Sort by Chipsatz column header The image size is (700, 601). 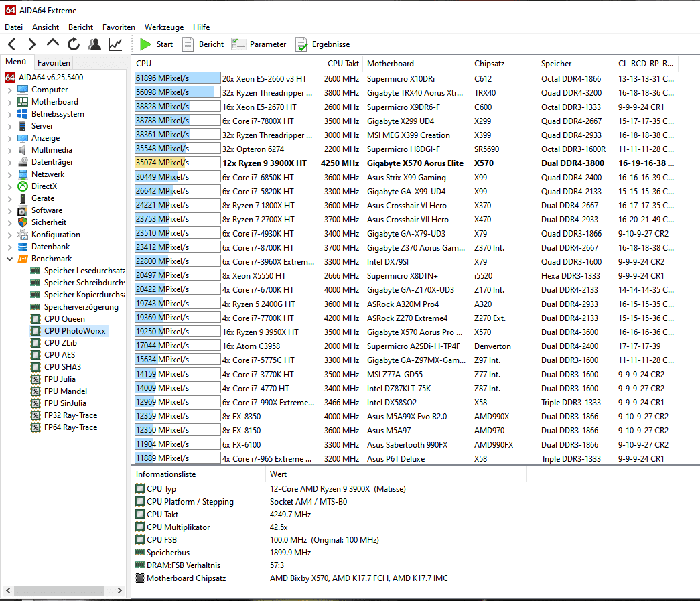coord(503,64)
